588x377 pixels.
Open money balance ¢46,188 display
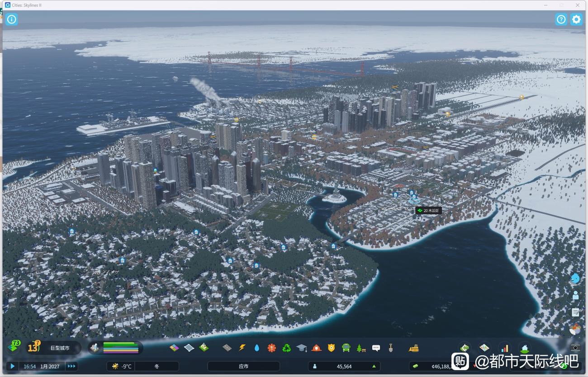tap(445, 366)
